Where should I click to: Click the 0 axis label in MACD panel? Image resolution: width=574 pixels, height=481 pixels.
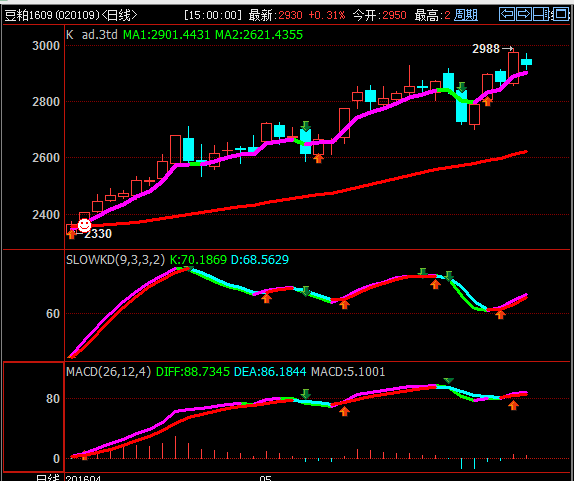click(x=56, y=458)
